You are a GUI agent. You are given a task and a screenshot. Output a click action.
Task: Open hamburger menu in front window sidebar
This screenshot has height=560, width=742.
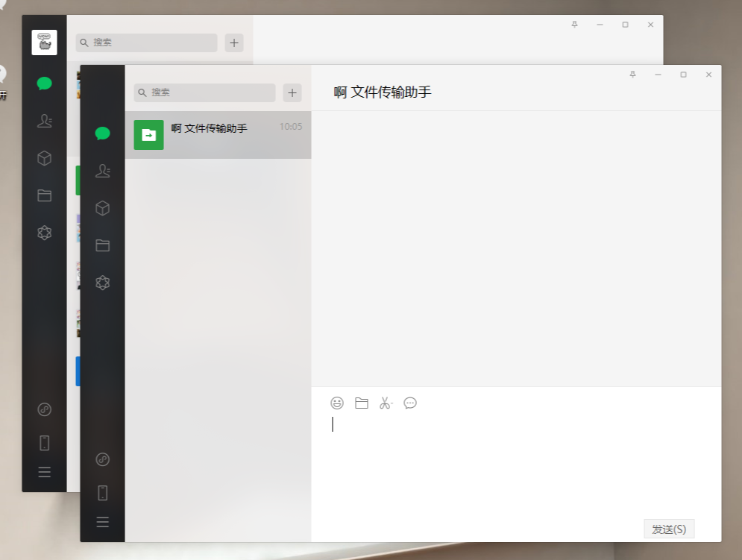(103, 522)
